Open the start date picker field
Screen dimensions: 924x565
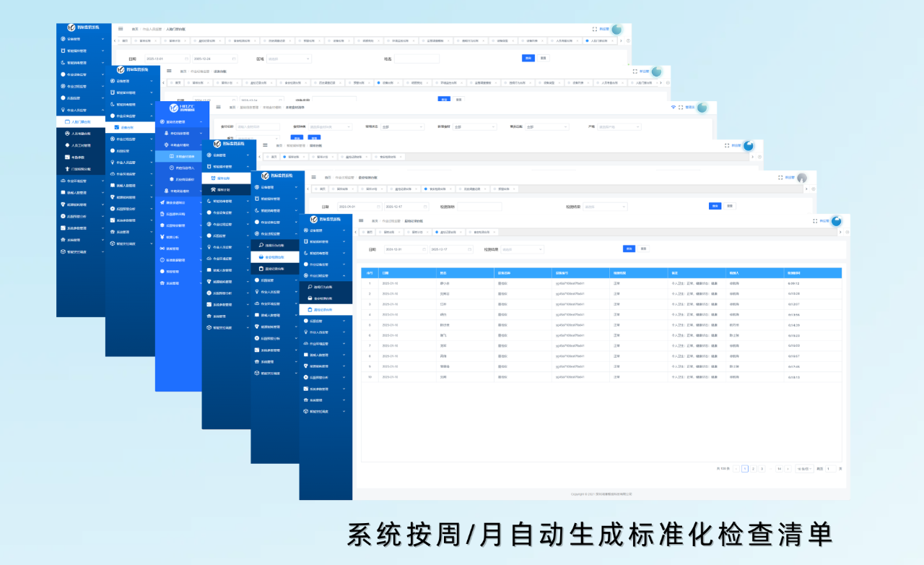click(404, 249)
